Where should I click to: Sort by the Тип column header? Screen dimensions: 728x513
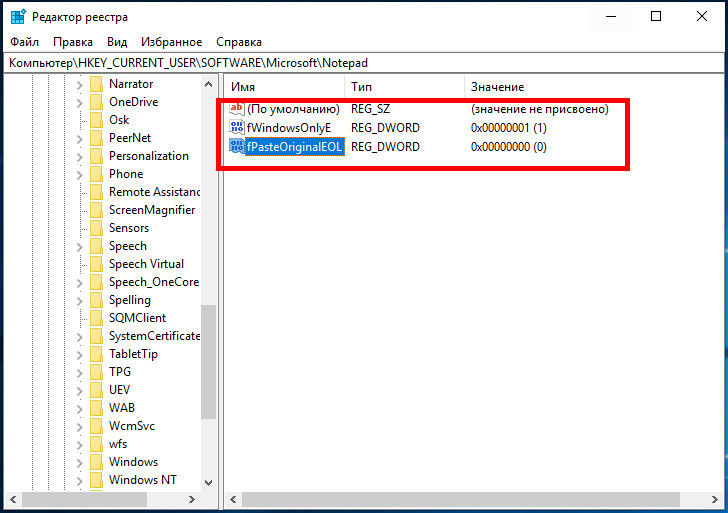tap(404, 87)
